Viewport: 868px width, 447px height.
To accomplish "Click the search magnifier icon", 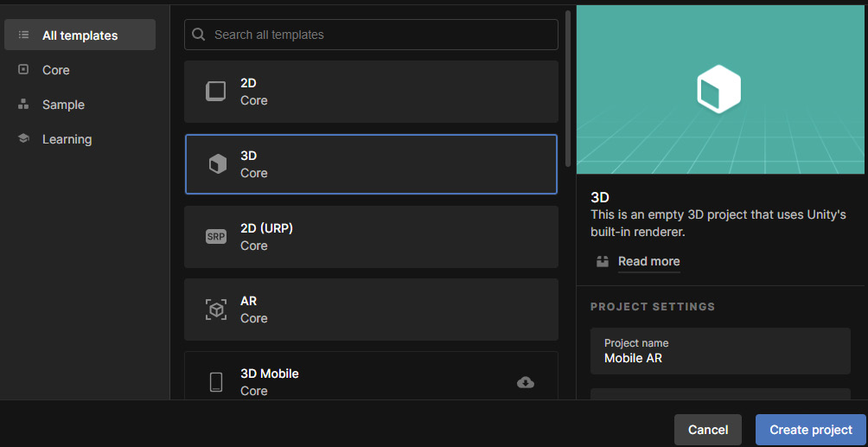I will point(198,35).
